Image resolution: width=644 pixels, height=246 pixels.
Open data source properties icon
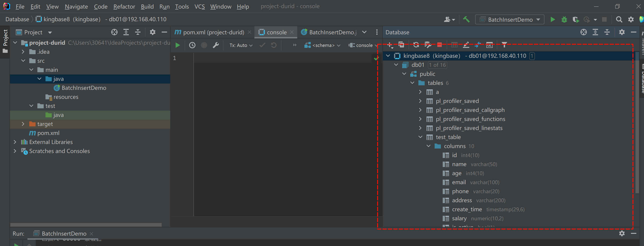[428, 45]
